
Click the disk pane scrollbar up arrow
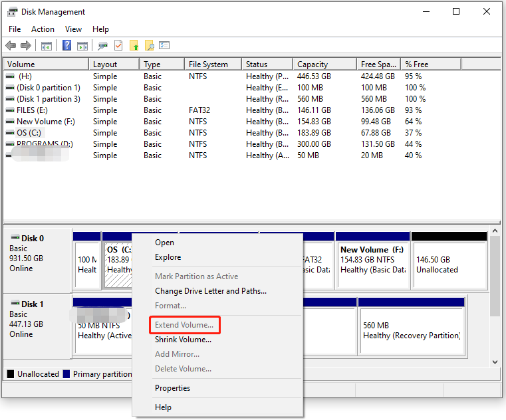[495, 231]
